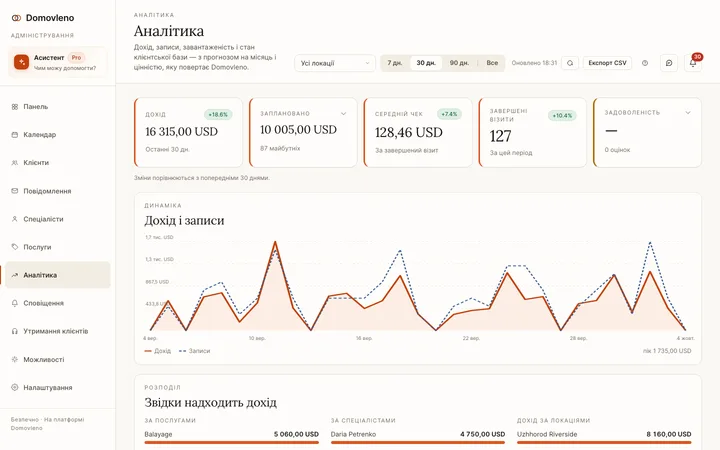Open Клієнти menu item
The image size is (720, 450).
point(58,163)
